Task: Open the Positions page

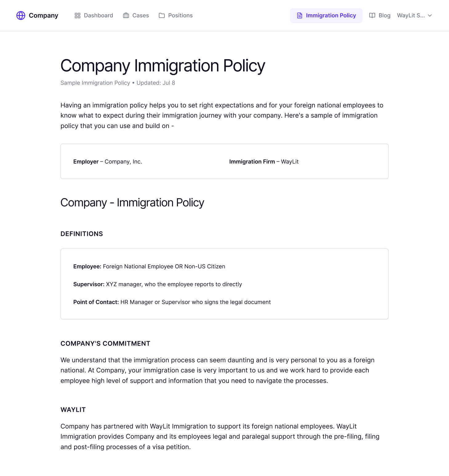Action: (x=180, y=15)
